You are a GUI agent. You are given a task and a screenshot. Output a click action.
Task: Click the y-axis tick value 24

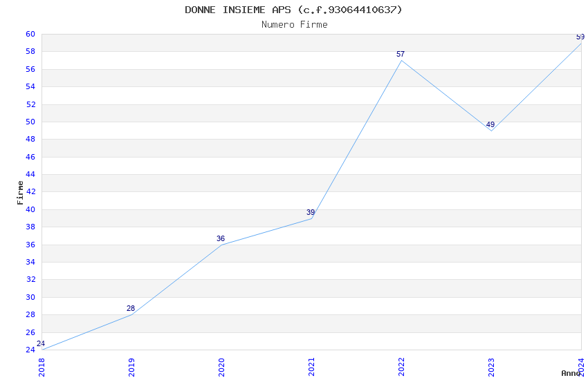coord(30,350)
